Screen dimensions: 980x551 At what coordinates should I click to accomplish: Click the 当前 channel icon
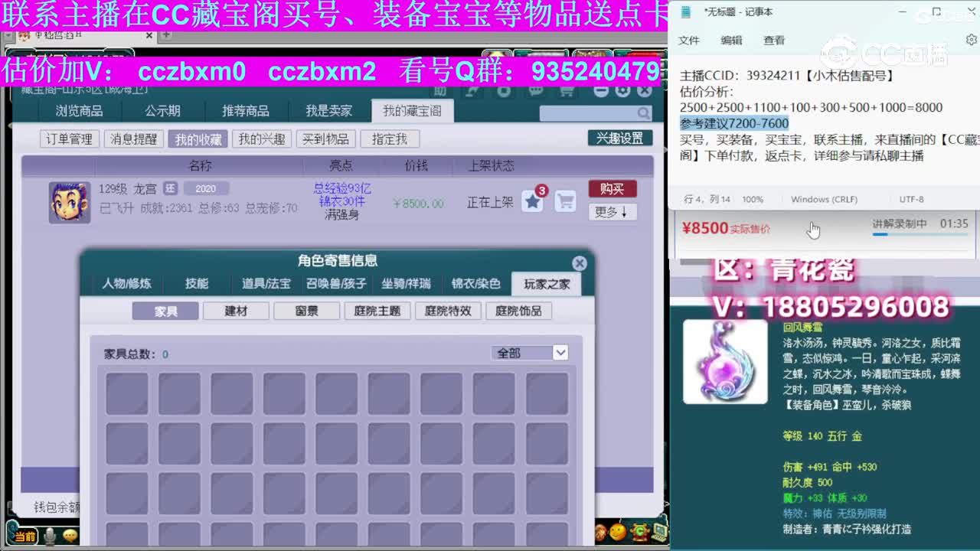(x=23, y=536)
